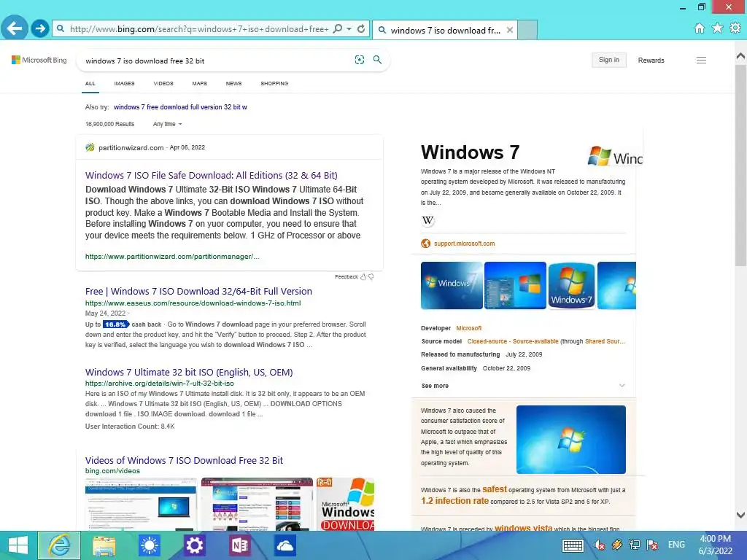Go back with the browser back arrow
747x560 pixels.
[x=15, y=28]
